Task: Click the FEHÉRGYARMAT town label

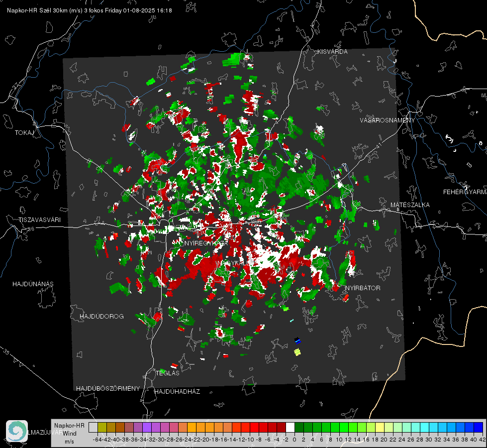Action: (x=465, y=192)
